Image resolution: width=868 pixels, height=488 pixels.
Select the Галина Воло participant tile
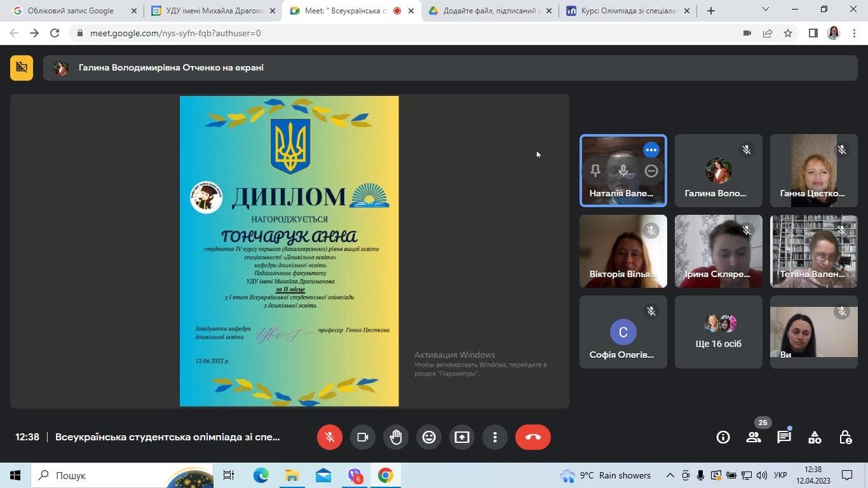pyautogui.click(x=719, y=171)
